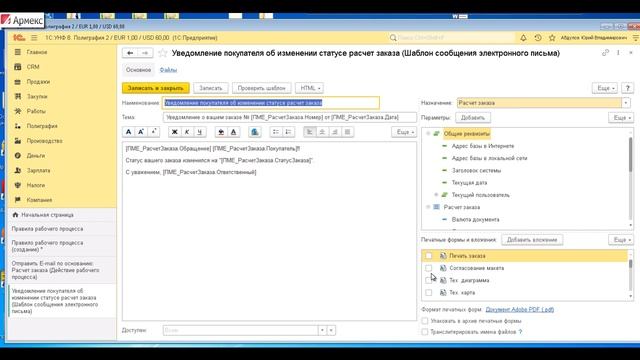Go back with the left arrow
The image size is (640, 360).
130,53
